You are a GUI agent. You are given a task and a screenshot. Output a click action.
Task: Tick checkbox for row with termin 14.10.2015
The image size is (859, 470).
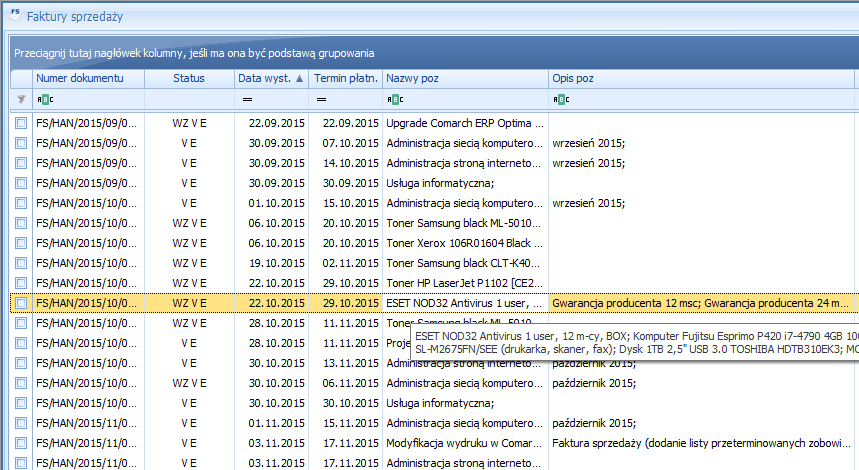pyautogui.click(x=21, y=163)
